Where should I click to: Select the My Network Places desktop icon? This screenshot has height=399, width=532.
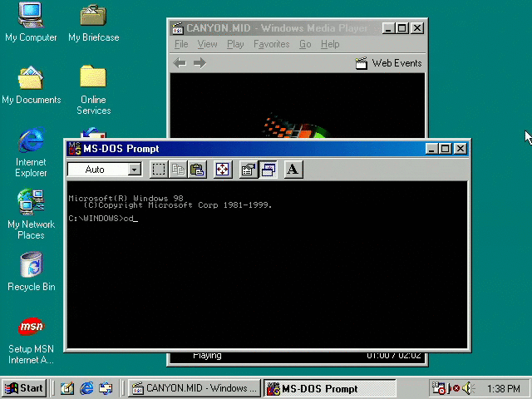click(31, 202)
